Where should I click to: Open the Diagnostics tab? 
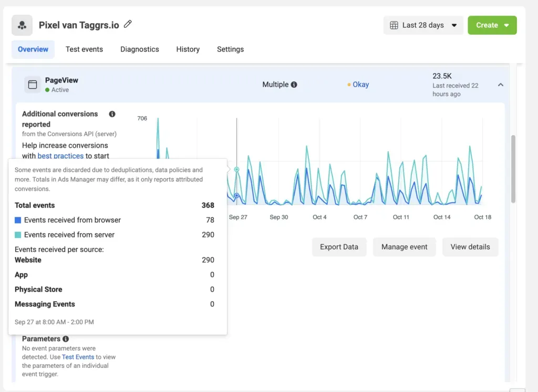tap(139, 49)
